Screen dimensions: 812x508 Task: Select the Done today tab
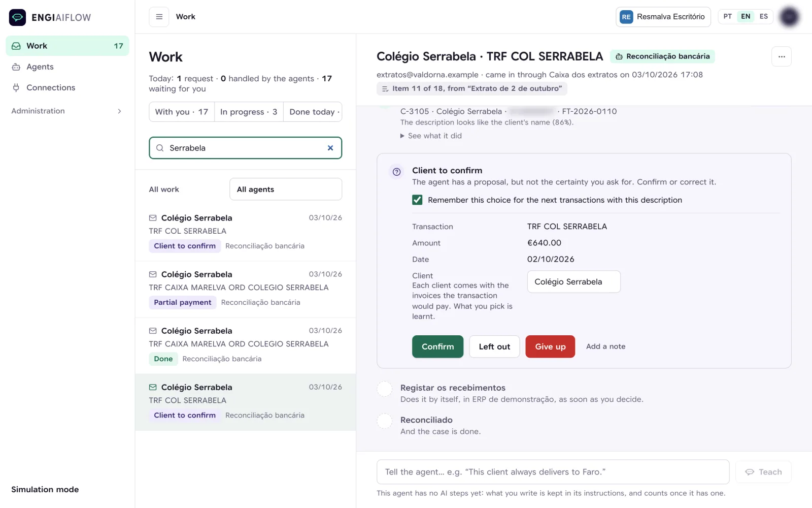pyautogui.click(x=313, y=112)
